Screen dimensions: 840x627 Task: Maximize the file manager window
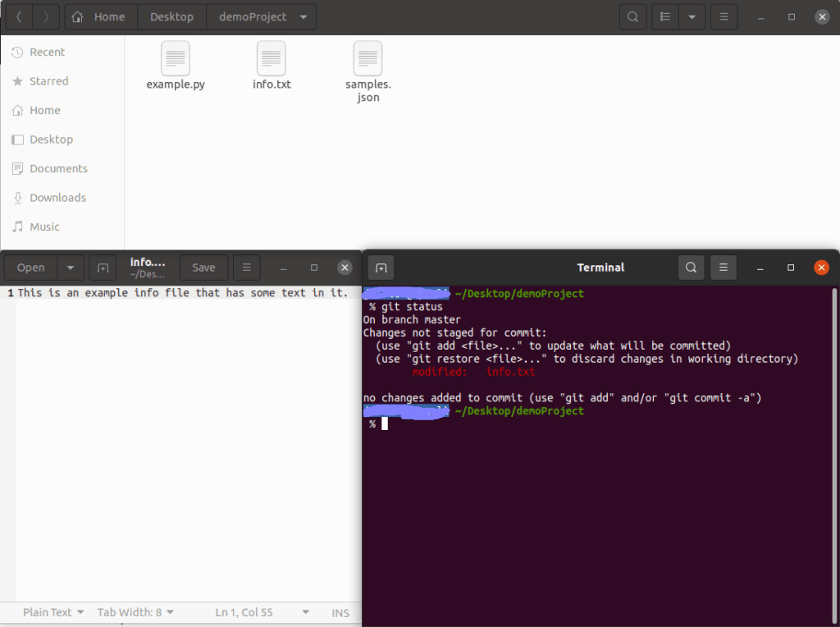coord(792,16)
